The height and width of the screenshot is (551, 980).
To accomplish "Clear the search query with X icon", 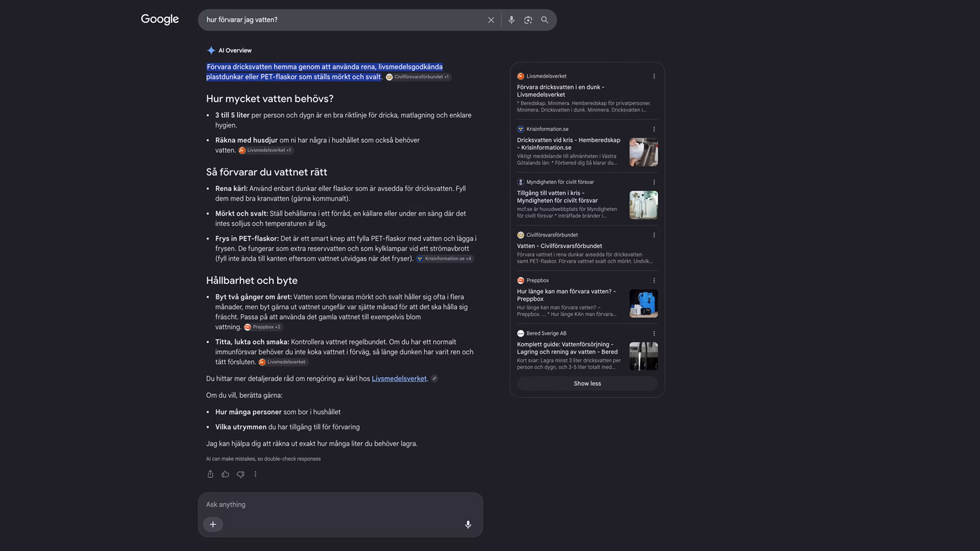I will click(x=491, y=20).
